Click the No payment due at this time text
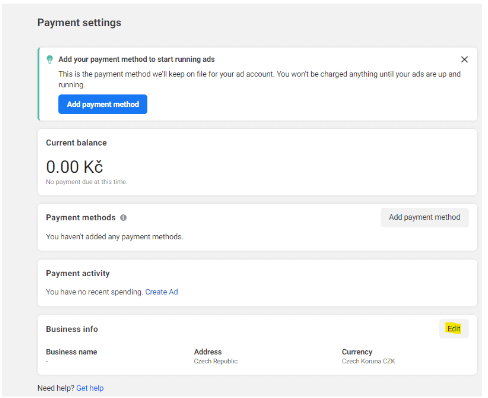 click(86, 182)
